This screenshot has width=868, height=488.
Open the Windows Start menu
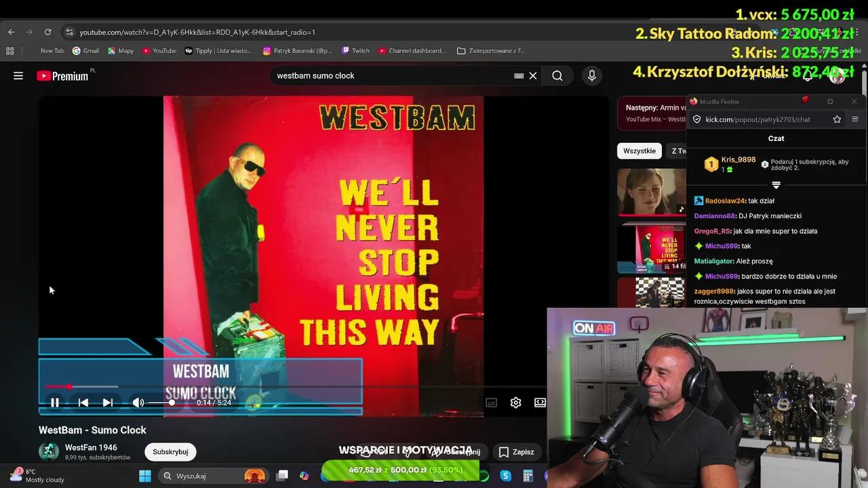tap(145, 476)
